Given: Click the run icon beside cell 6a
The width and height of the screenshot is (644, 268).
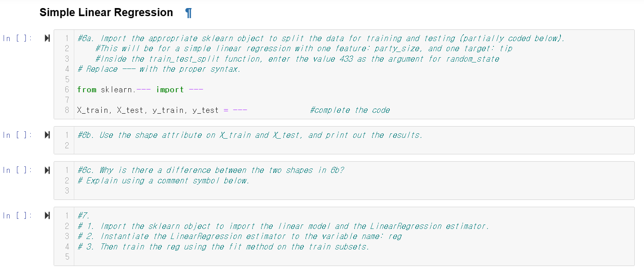Looking at the screenshot, I should [x=47, y=38].
